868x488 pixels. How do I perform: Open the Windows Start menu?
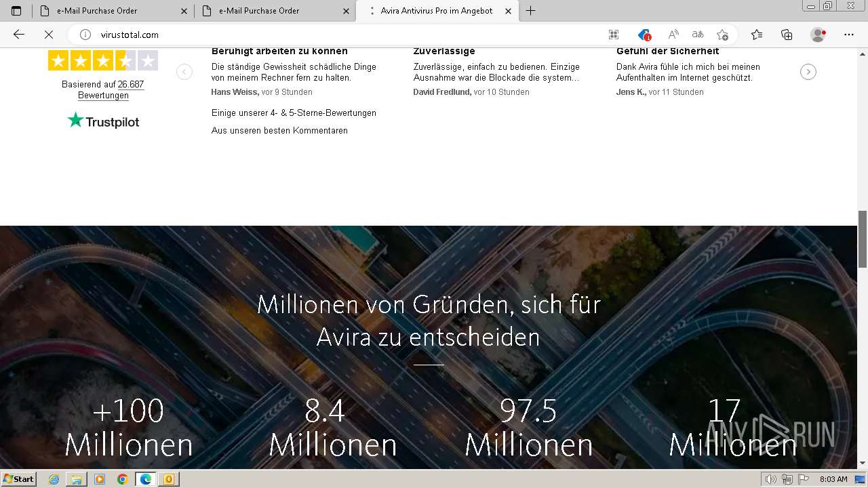click(x=18, y=479)
